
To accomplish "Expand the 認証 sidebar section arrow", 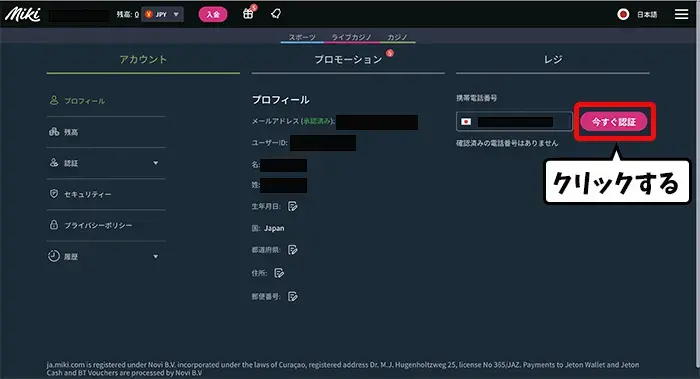I will pyautogui.click(x=155, y=163).
